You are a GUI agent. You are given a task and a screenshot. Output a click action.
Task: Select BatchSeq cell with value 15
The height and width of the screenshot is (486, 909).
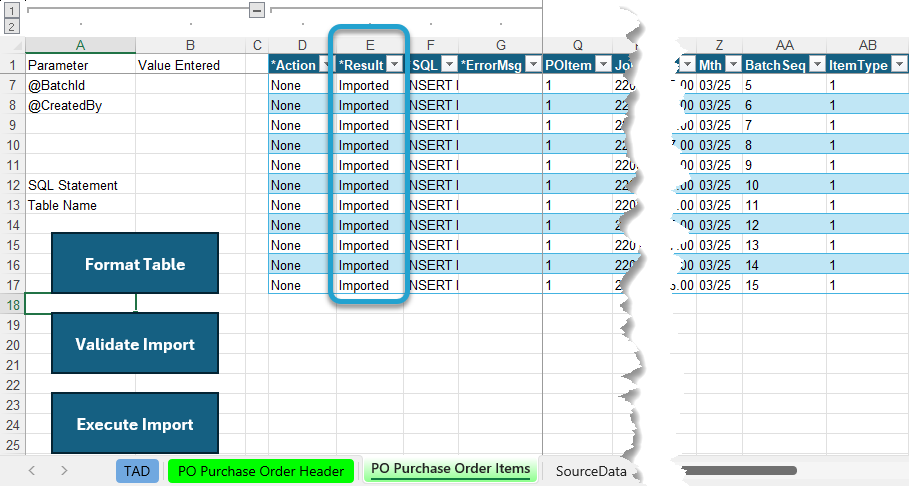pos(784,285)
